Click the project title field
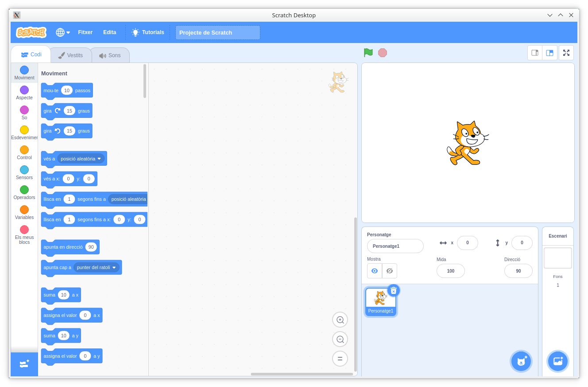Screen dimensions: 588x387 (x=218, y=32)
